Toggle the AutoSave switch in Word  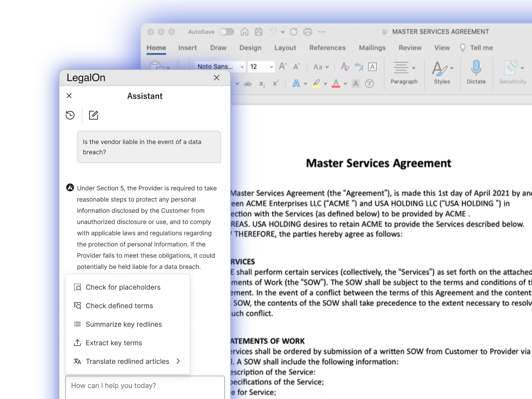point(227,32)
